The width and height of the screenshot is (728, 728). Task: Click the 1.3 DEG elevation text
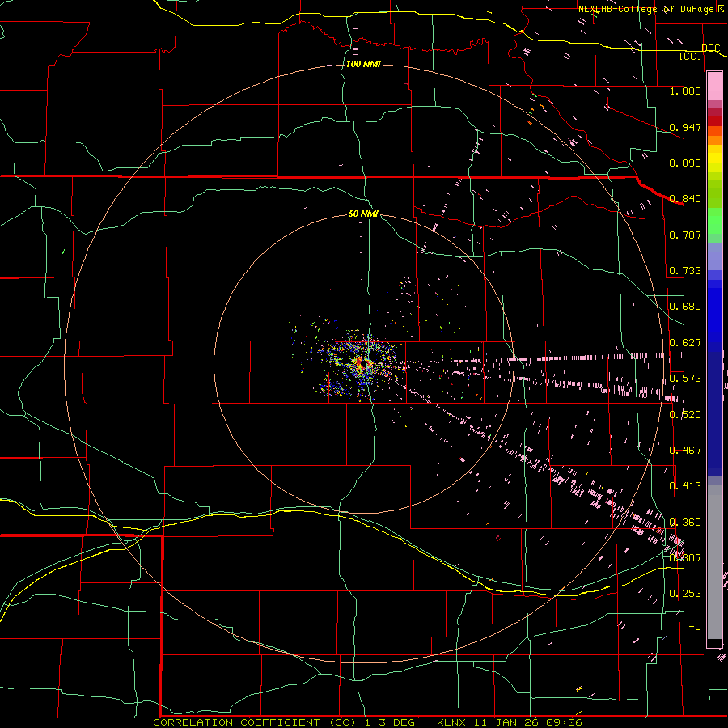click(391, 722)
